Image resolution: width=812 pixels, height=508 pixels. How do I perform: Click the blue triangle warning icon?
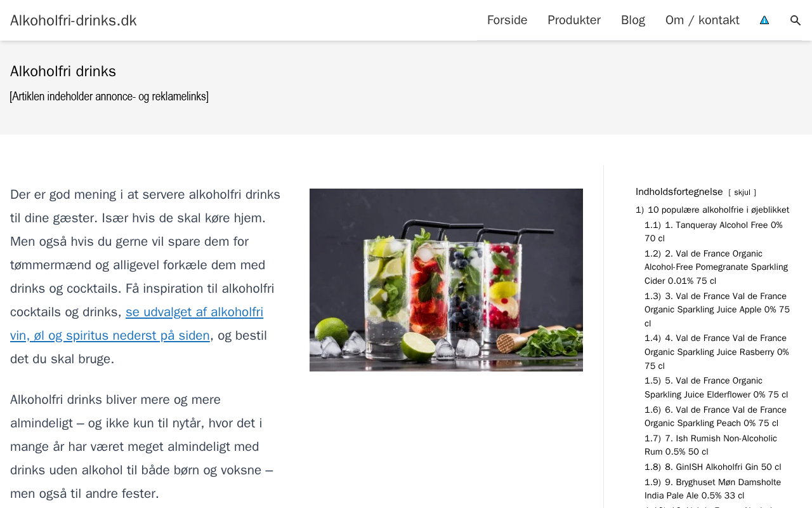[764, 20]
